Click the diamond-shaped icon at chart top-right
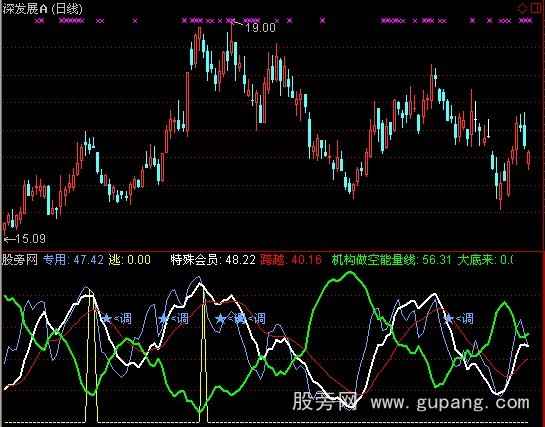Screen dimensions: 545x427 [522, 9]
